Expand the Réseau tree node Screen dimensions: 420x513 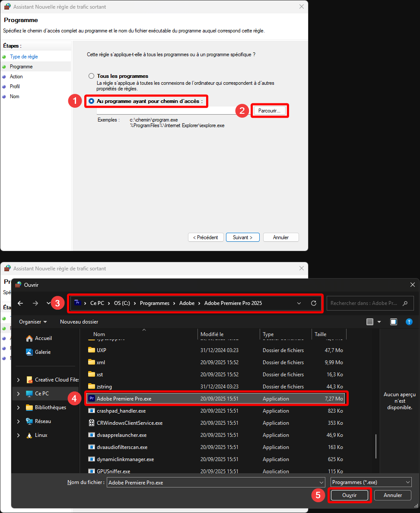pyautogui.click(x=18, y=421)
